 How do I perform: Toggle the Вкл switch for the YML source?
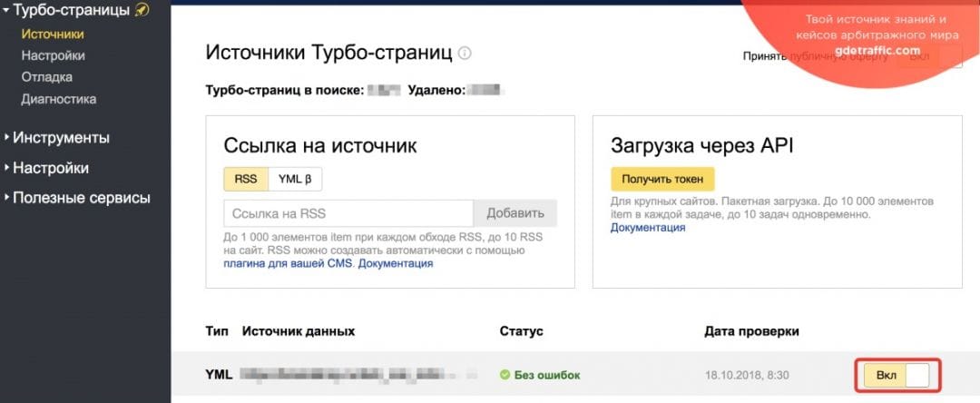point(897,376)
